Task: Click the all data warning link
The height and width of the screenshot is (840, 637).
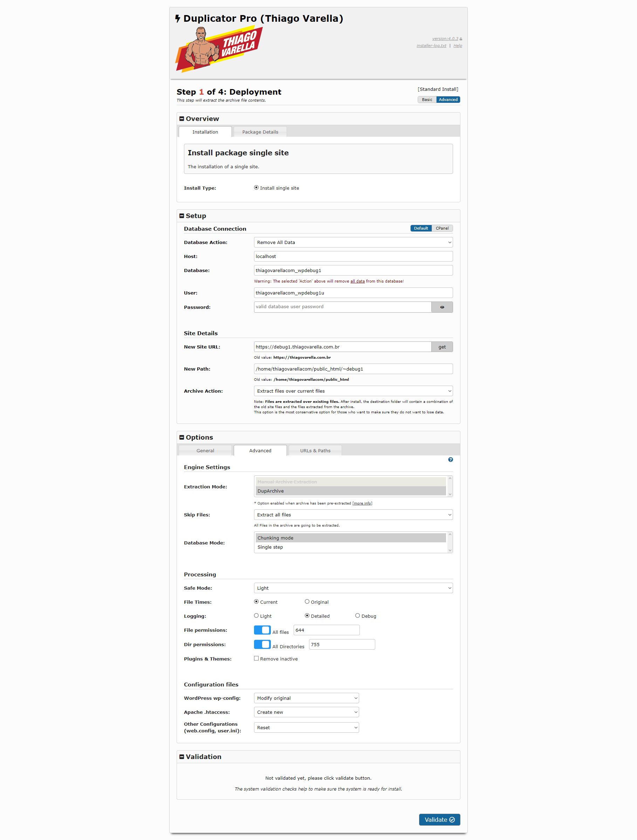Action: pos(358,282)
